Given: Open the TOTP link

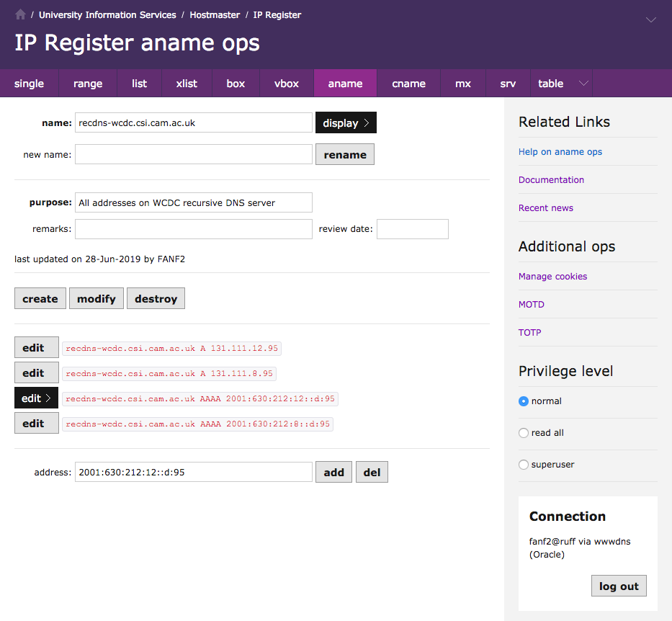Looking at the screenshot, I should pyautogui.click(x=529, y=333).
